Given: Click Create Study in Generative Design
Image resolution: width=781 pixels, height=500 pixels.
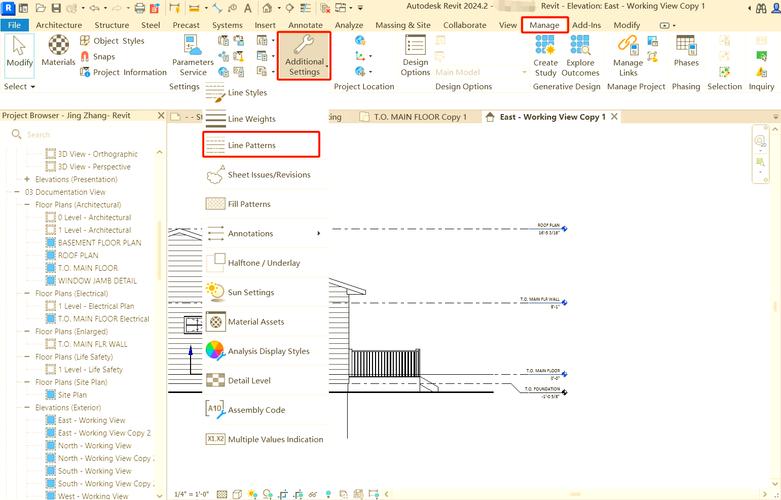Looking at the screenshot, I should coord(546,46).
